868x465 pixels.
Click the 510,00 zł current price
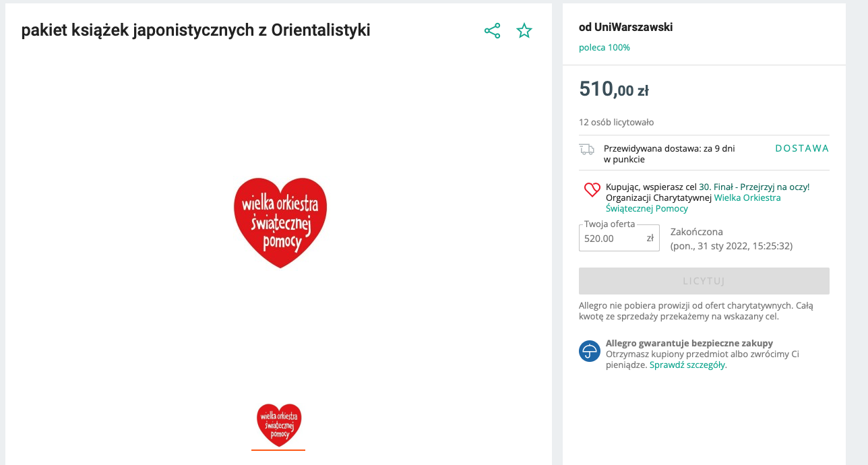pos(613,89)
